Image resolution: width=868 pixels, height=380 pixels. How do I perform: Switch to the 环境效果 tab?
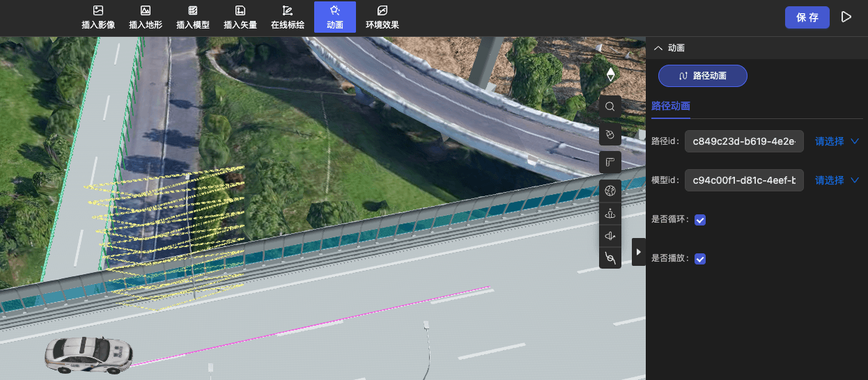(382, 17)
